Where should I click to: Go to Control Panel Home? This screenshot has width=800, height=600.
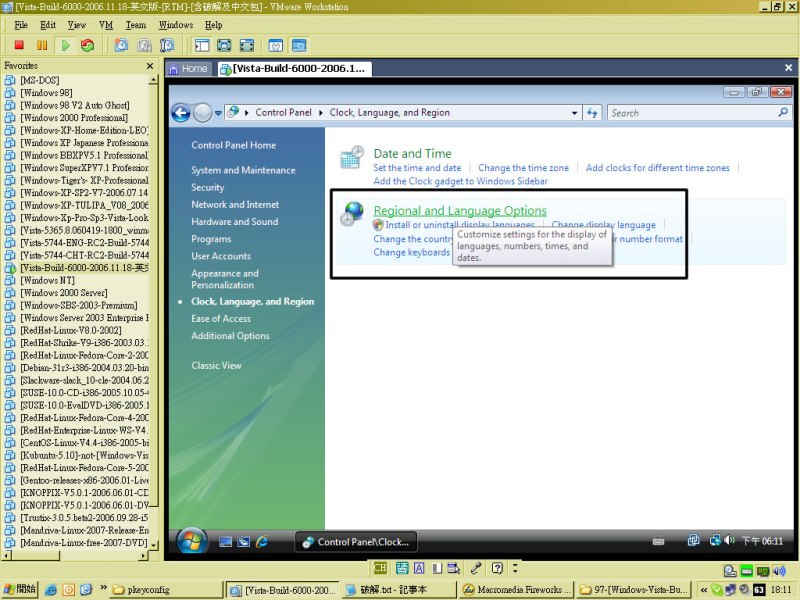click(x=234, y=145)
